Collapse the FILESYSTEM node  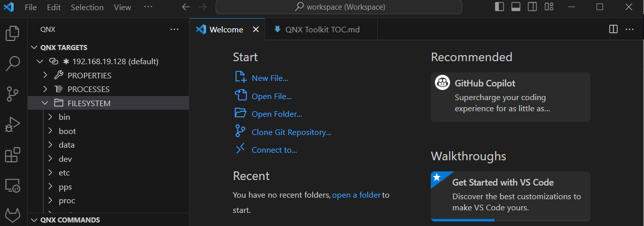pyautogui.click(x=45, y=103)
